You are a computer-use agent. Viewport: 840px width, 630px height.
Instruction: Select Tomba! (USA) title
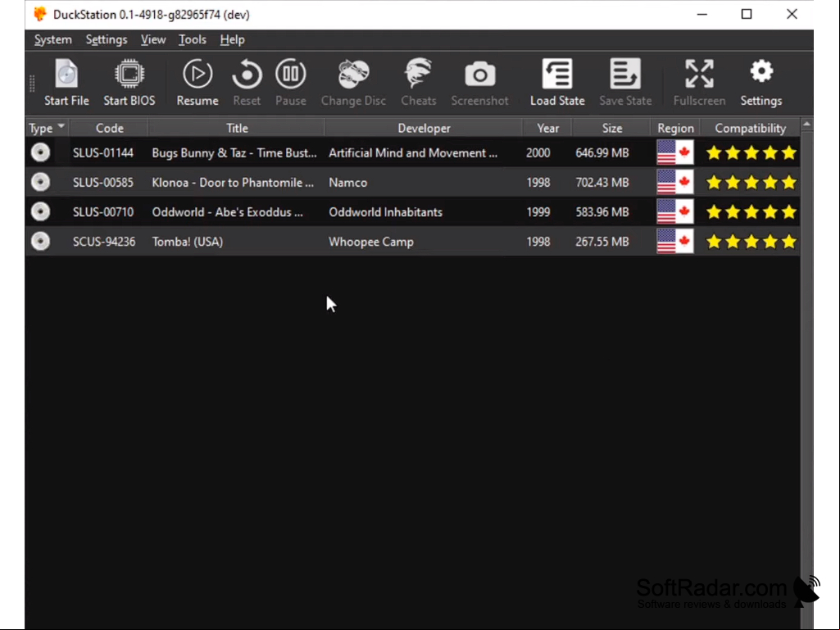(187, 241)
